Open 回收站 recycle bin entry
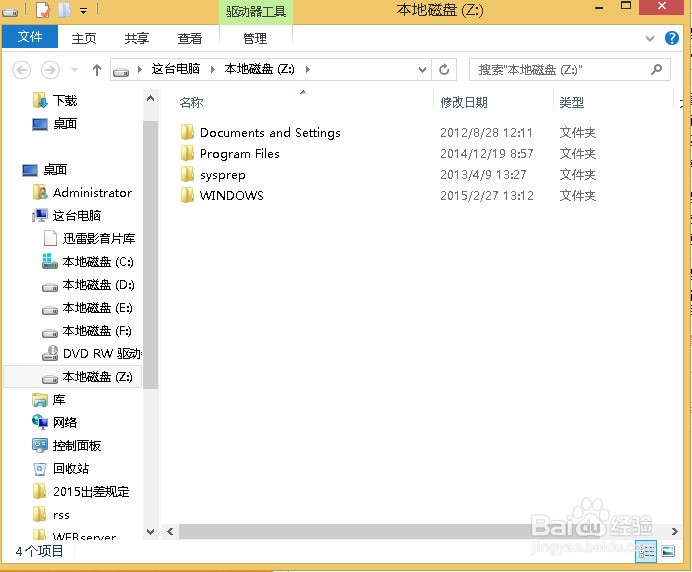Image resolution: width=692 pixels, height=572 pixels. point(71,468)
